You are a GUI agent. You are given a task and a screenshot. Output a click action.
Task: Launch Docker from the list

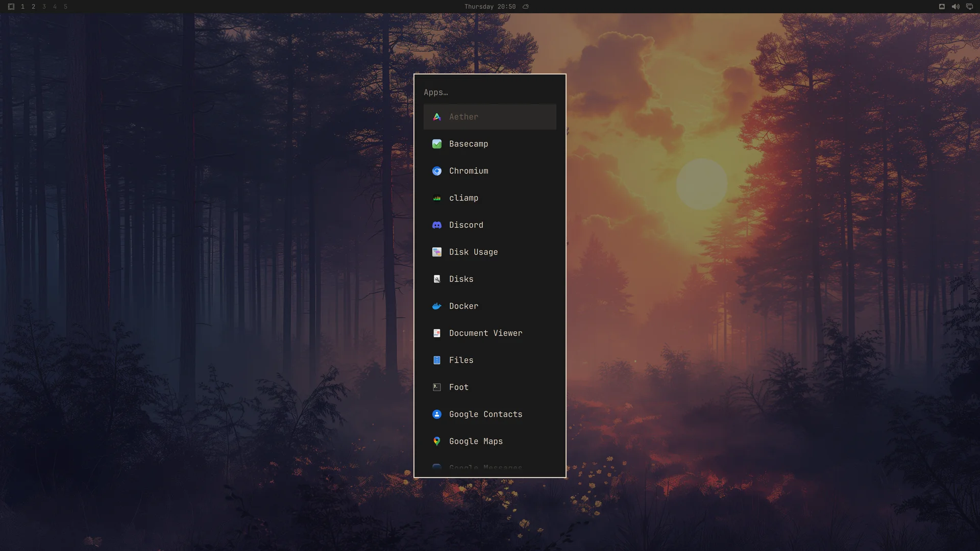point(489,306)
